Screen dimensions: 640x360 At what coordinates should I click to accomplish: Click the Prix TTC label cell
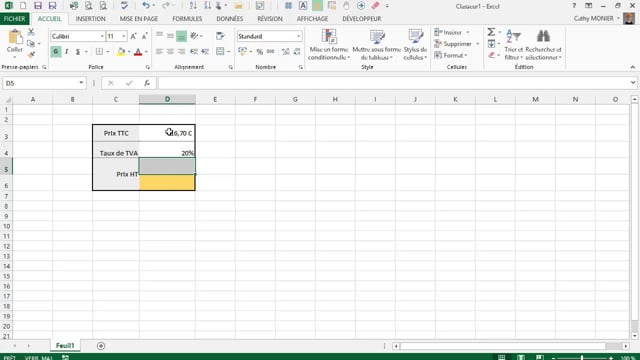point(116,133)
